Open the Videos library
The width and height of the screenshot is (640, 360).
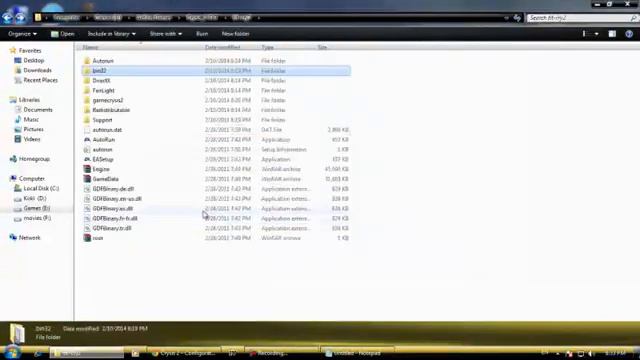coord(32,139)
